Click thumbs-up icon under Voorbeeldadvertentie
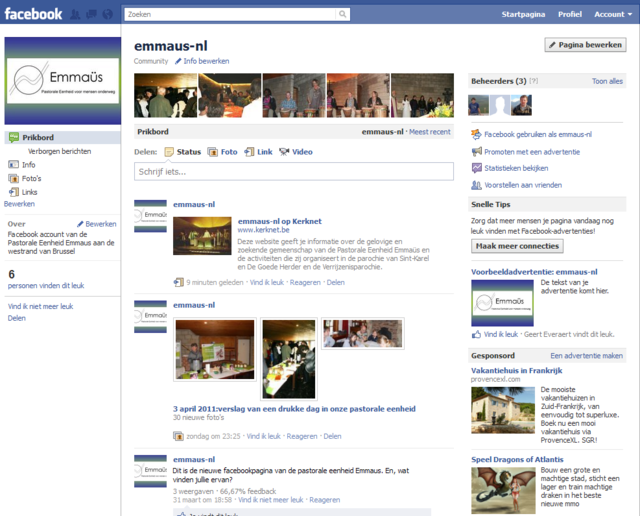The width and height of the screenshot is (640, 516). pos(476,334)
